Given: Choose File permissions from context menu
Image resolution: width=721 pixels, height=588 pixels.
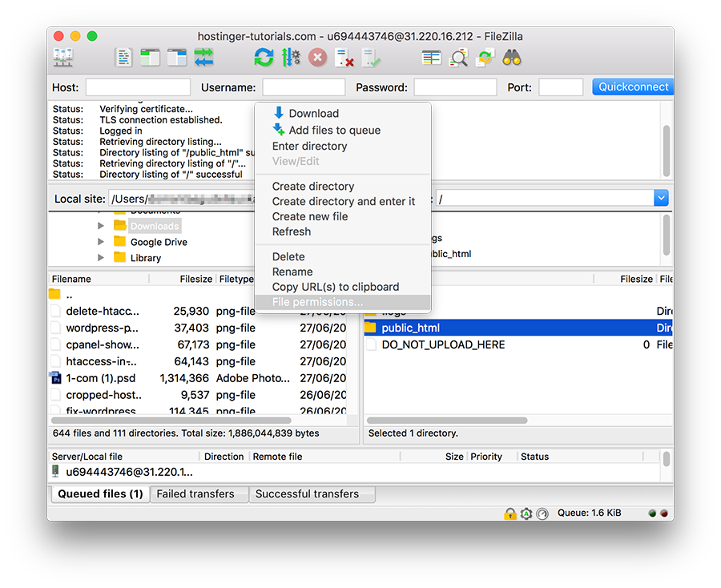Looking at the screenshot, I should 317,302.
